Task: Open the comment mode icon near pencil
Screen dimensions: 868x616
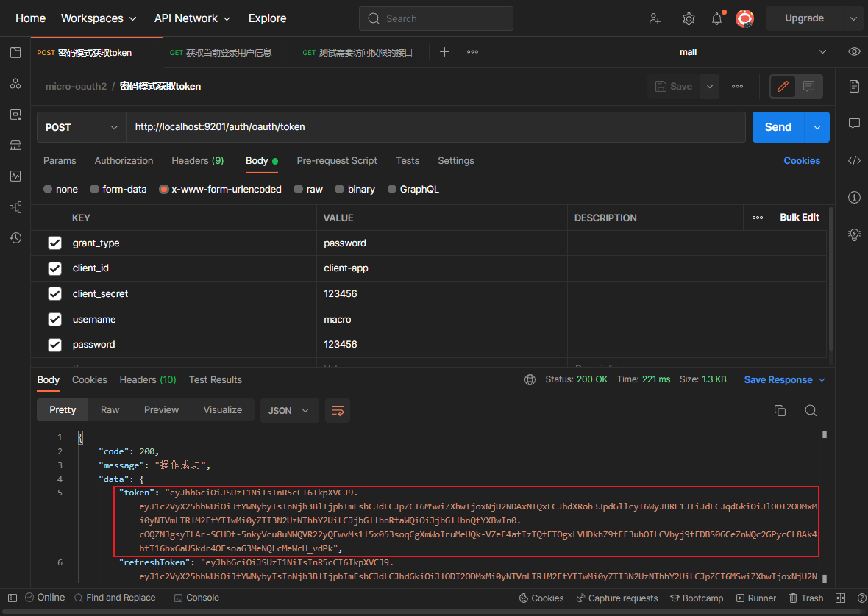Action: pyautogui.click(x=808, y=86)
